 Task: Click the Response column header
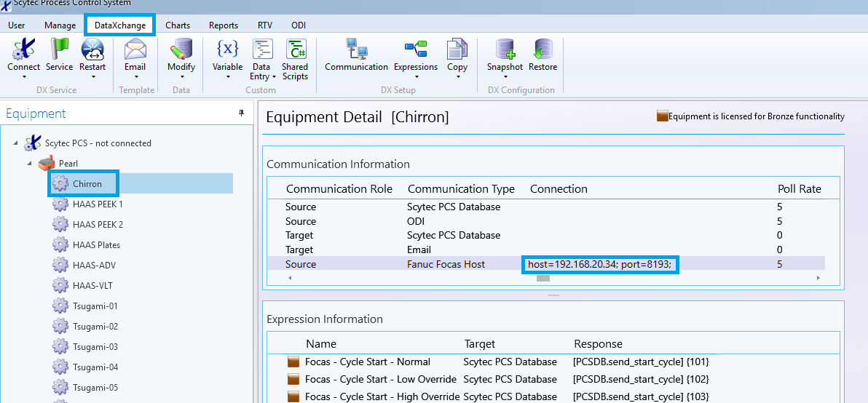pos(598,344)
